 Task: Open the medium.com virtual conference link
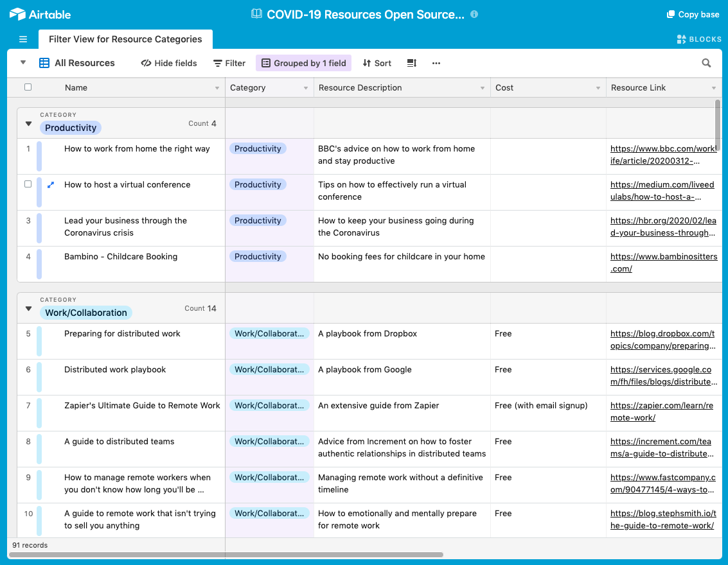click(662, 191)
